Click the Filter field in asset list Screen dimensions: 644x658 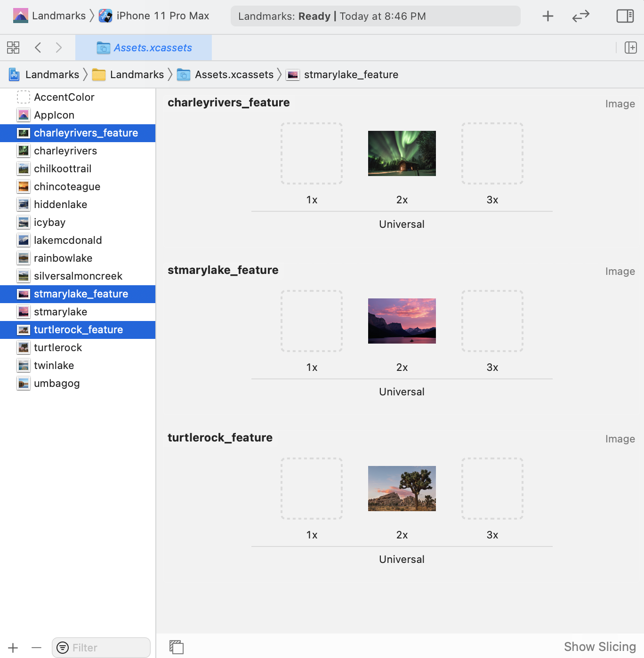click(x=107, y=648)
